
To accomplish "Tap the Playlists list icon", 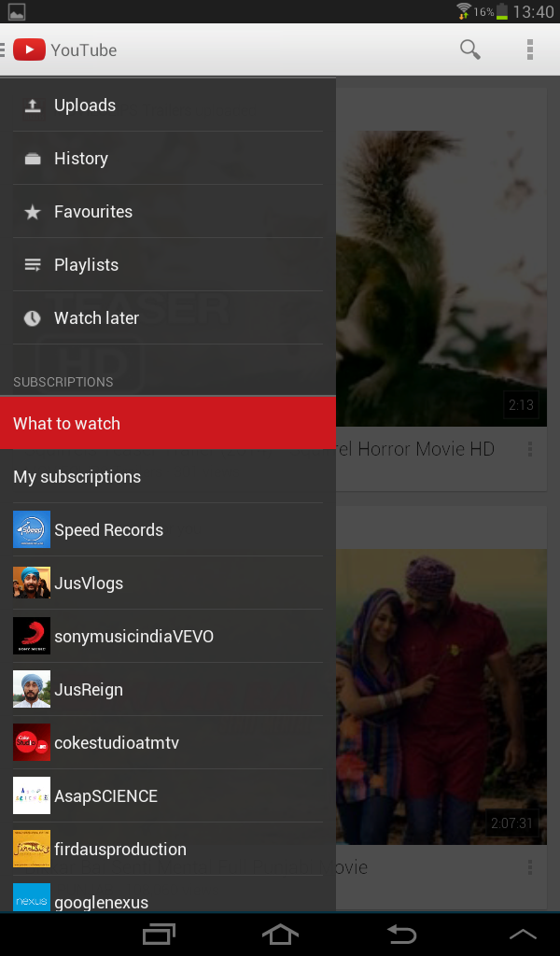I will (33, 265).
